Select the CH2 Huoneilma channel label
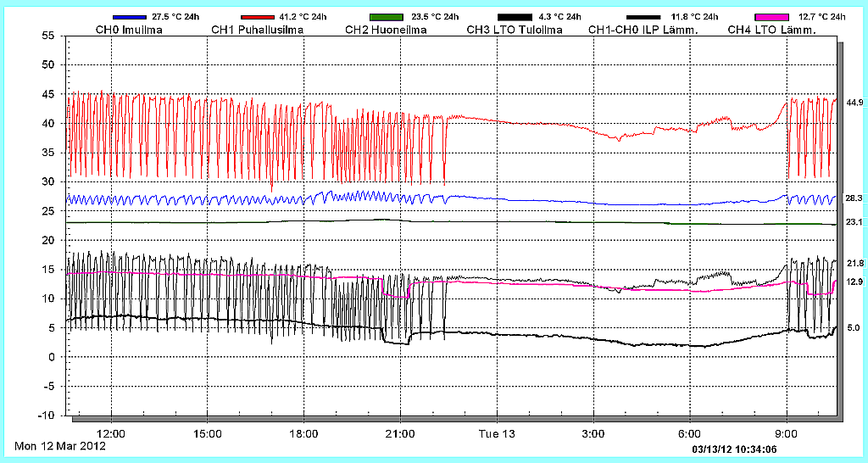The image size is (868, 463). click(386, 31)
